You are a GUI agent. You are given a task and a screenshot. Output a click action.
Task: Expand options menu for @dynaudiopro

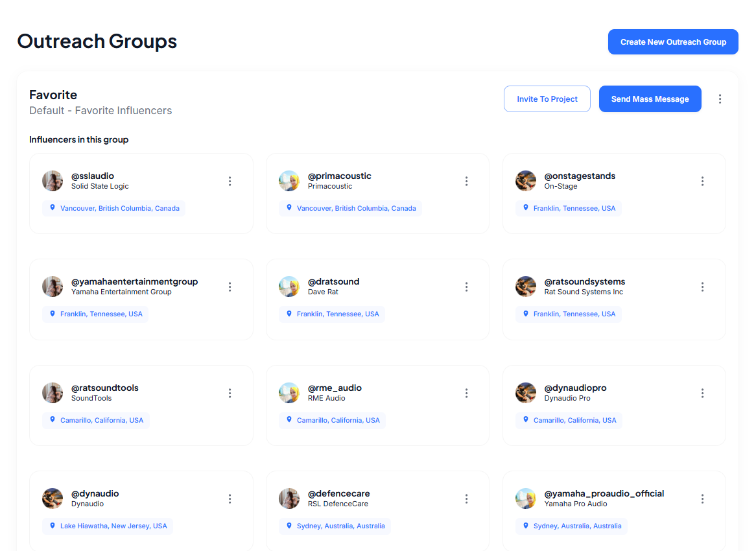click(x=702, y=393)
